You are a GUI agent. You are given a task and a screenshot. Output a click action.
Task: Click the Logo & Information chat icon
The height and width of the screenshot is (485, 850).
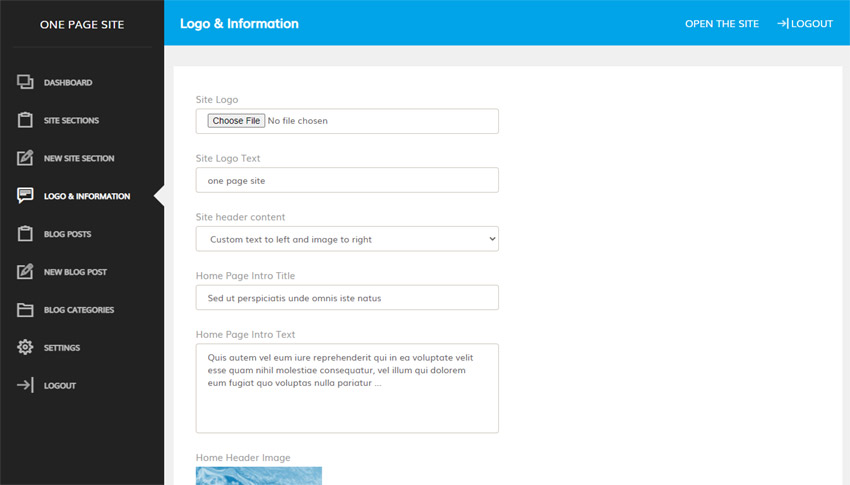(x=26, y=196)
